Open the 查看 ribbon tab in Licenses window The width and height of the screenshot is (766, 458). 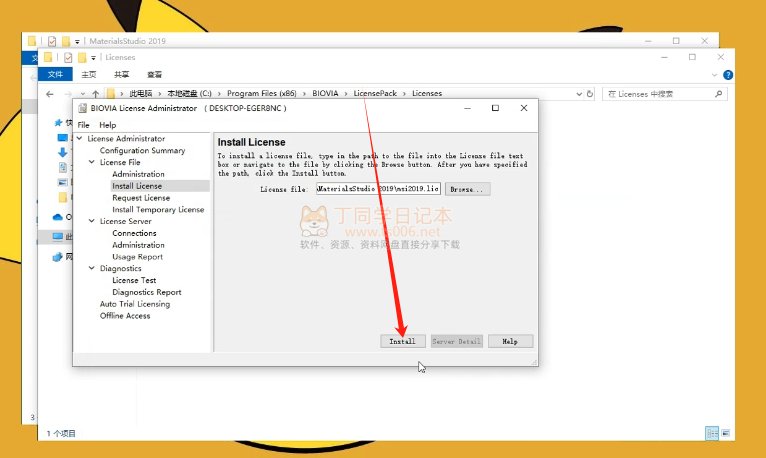pyautogui.click(x=154, y=75)
